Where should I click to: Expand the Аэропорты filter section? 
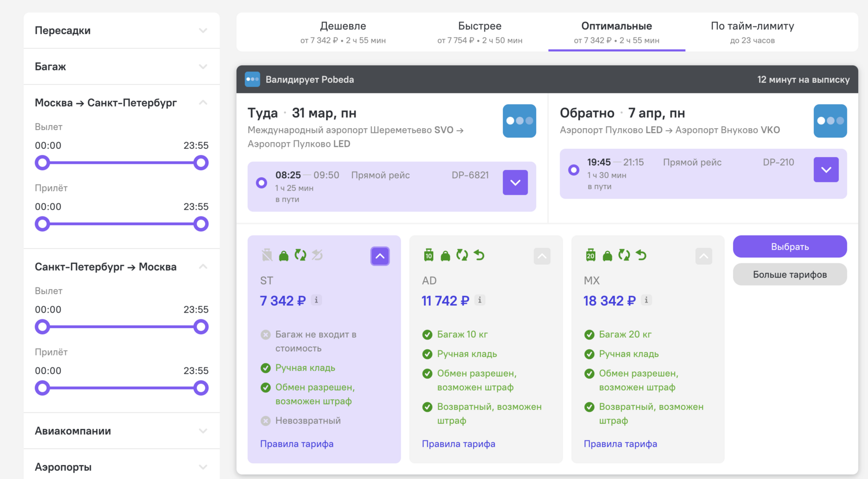point(121,467)
